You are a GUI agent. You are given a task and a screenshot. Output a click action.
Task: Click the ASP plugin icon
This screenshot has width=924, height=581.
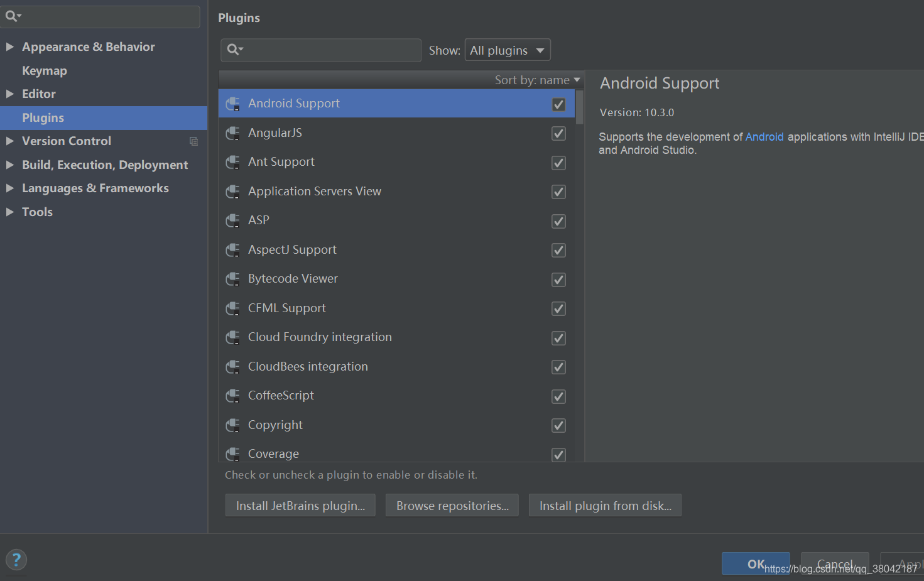point(232,220)
